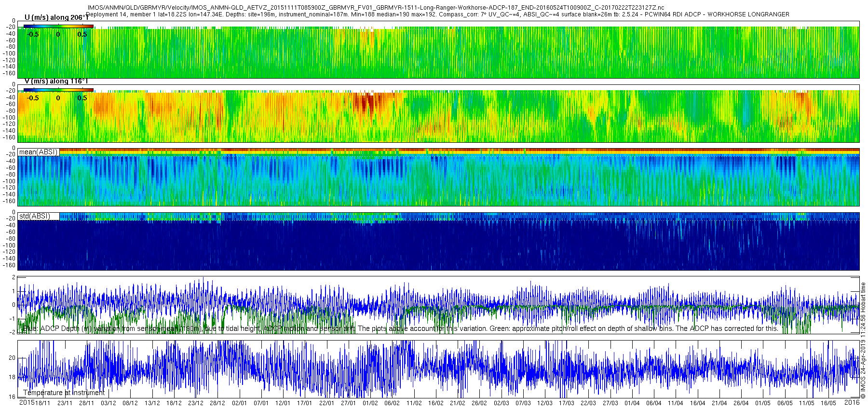Click the 'V (m/s) along 116°T' title
This screenshot has height=410, width=868.
click(56, 81)
